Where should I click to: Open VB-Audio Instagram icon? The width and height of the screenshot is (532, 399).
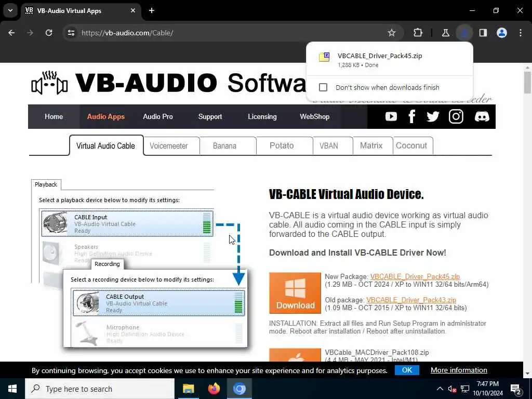pos(456,117)
